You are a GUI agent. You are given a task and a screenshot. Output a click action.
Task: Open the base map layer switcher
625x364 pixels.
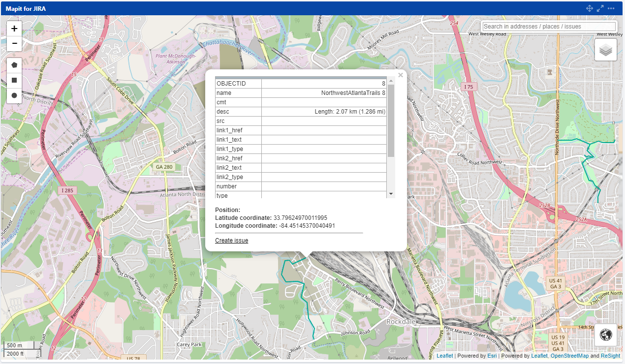[x=605, y=49]
